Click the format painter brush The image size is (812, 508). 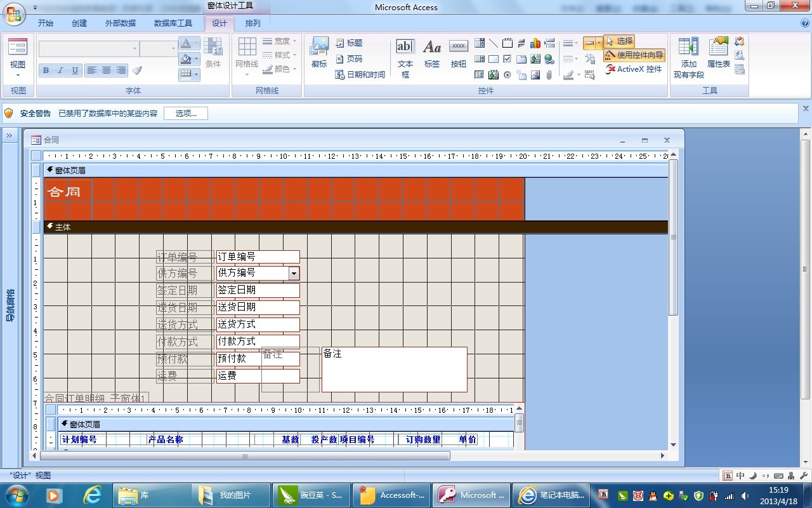(x=137, y=70)
